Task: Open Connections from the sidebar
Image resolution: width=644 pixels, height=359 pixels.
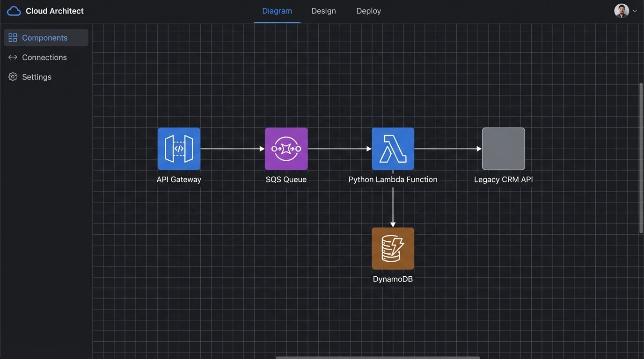Action: coord(44,57)
